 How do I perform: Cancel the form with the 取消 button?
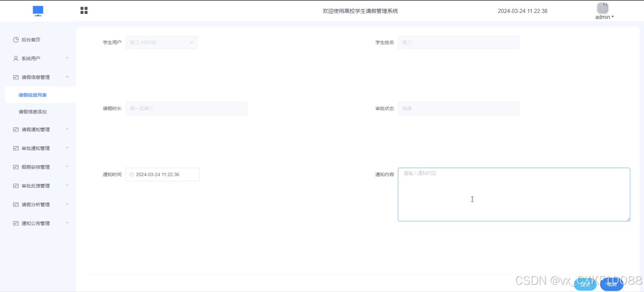[611, 284]
